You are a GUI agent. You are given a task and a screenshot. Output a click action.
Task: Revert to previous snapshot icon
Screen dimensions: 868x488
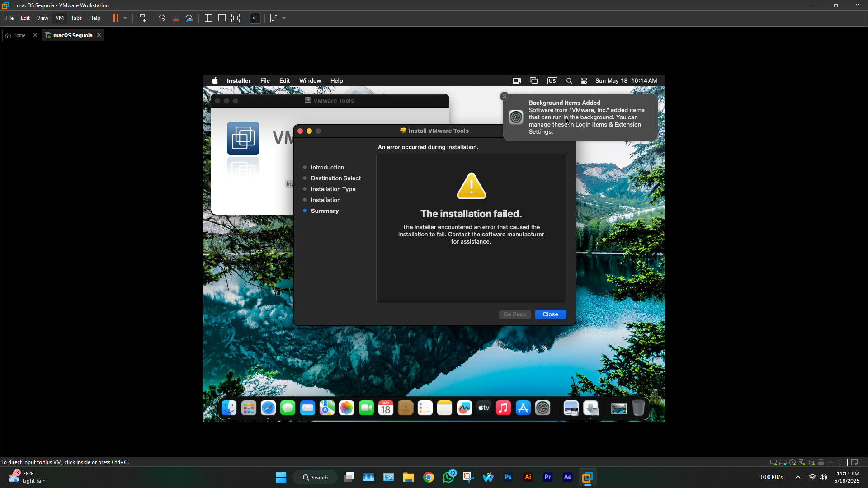(x=175, y=18)
